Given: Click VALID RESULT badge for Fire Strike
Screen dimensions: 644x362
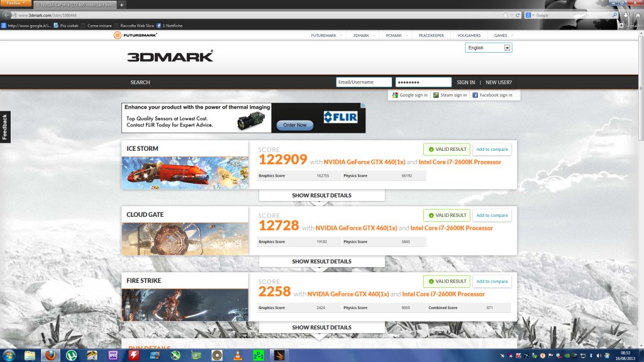Looking at the screenshot, I should pyautogui.click(x=447, y=281).
